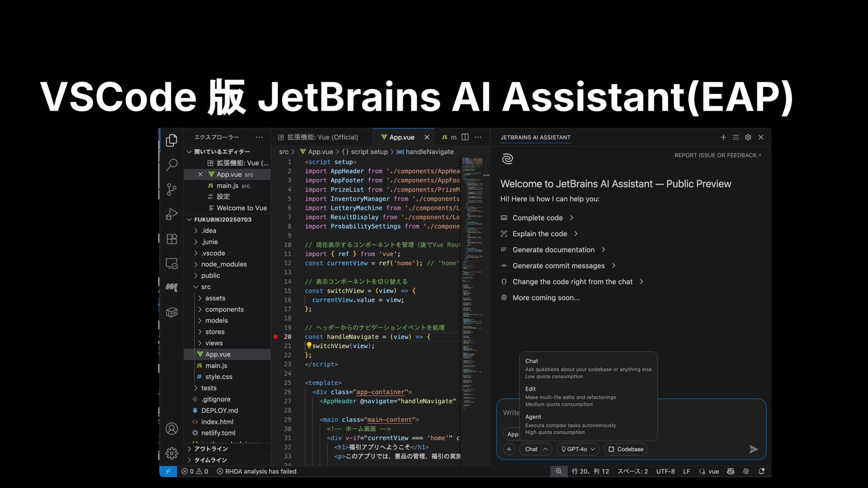868x488 pixels.
Task: Click the zoom magnifier in status bar
Action: pyautogui.click(x=559, y=471)
